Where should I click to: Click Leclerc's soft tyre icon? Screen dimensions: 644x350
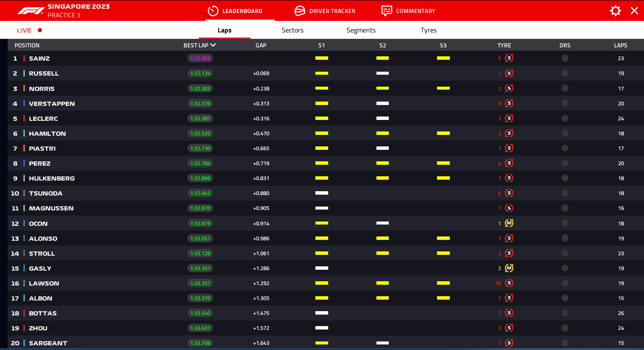point(509,118)
